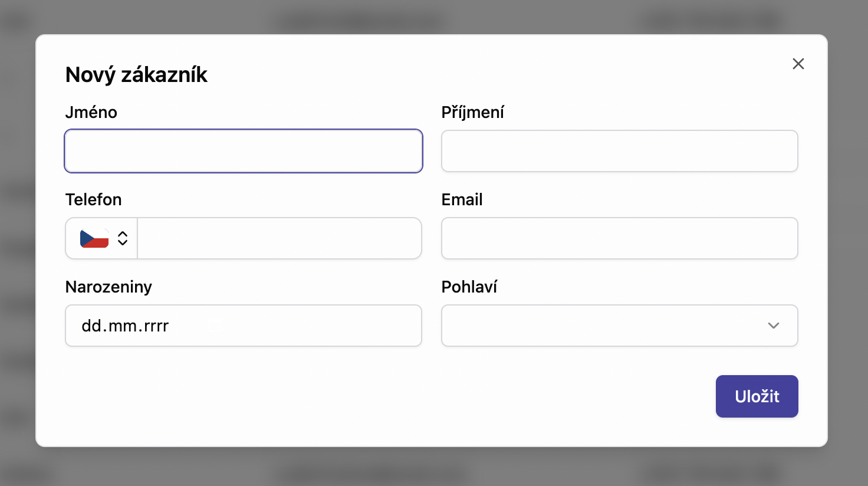Click the faint calendar icon in Narozeniny
Viewport: 868px width, 486px height.
[215, 326]
